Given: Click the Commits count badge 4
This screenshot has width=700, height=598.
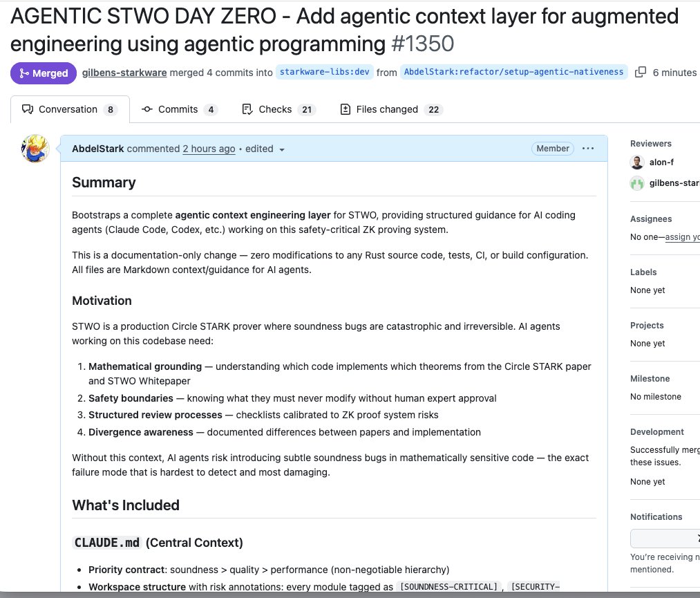Looking at the screenshot, I should pyautogui.click(x=211, y=110).
